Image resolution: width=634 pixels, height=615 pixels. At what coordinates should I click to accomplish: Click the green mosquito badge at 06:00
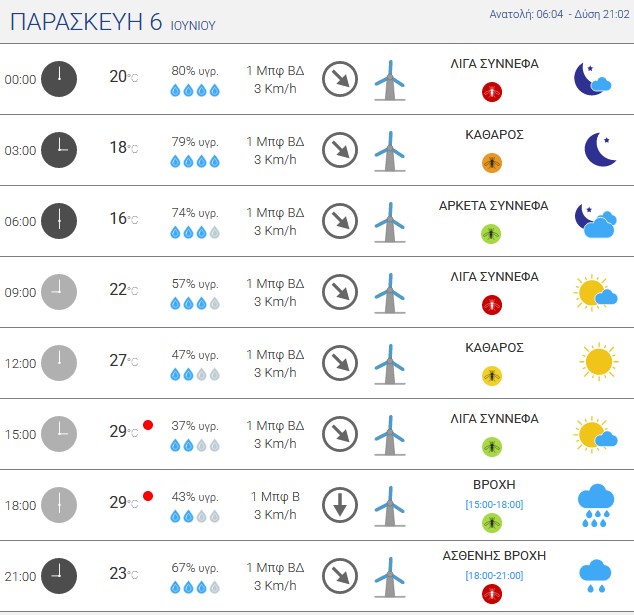click(491, 234)
